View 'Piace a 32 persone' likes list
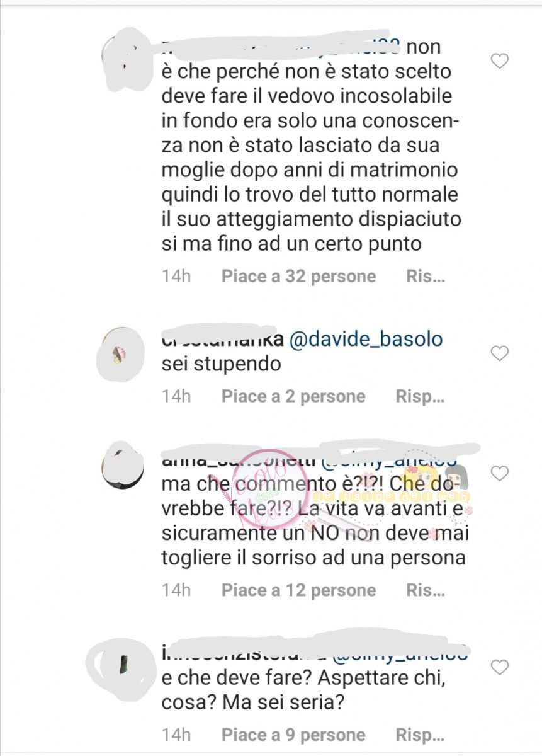Viewport: 542px width, 756px height. pyautogui.click(x=298, y=276)
